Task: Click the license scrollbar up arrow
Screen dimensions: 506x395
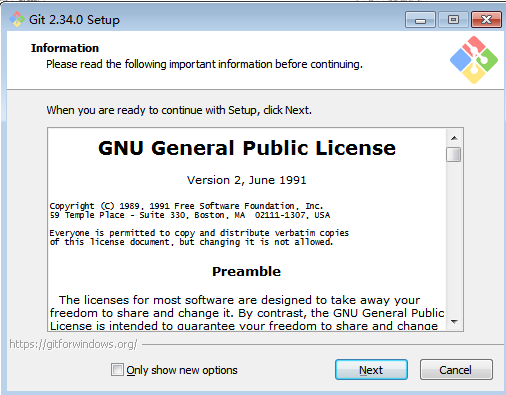Action: pos(454,138)
